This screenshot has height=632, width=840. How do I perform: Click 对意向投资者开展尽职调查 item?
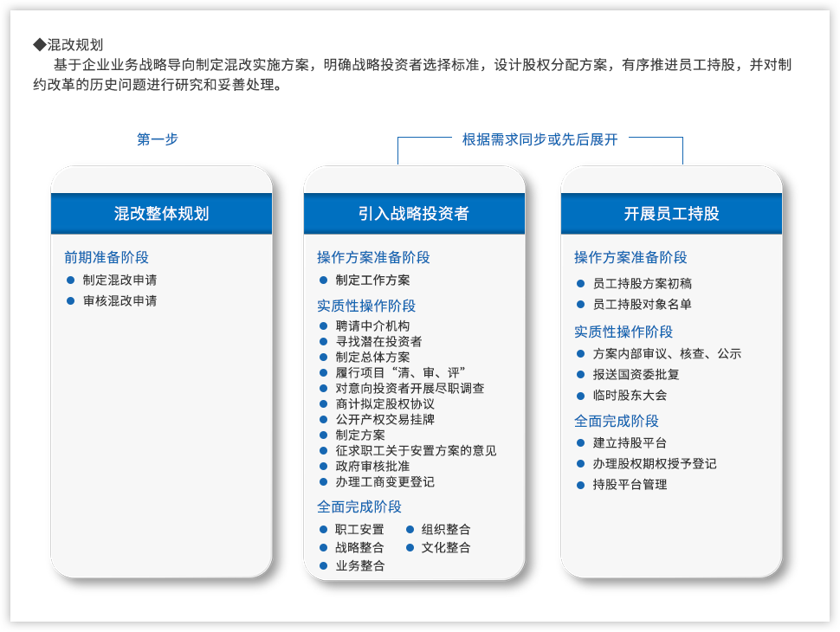tap(410, 389)
